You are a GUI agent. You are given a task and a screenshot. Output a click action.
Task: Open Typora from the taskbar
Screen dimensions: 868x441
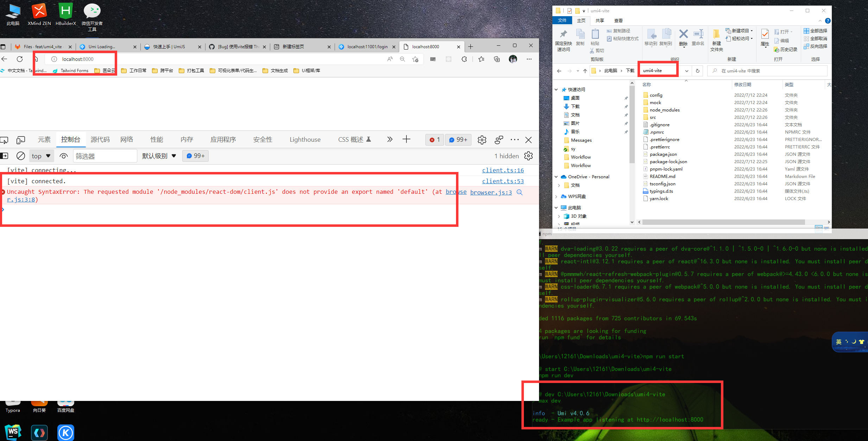(13, 404)
